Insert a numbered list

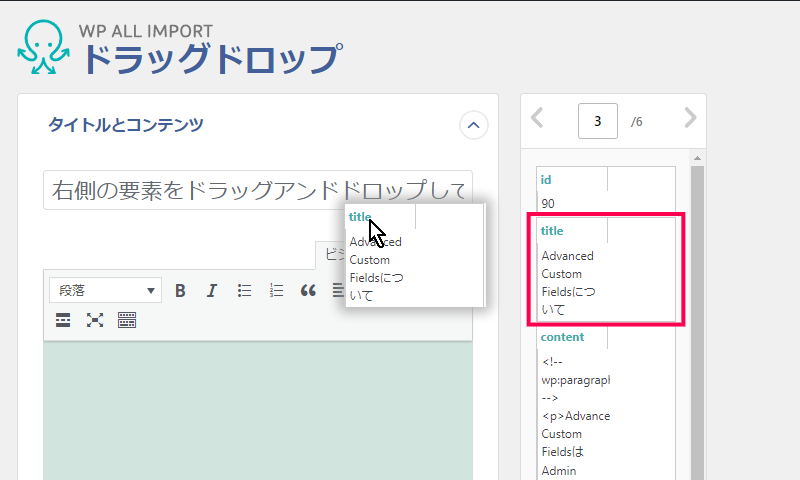click(276, 291)
